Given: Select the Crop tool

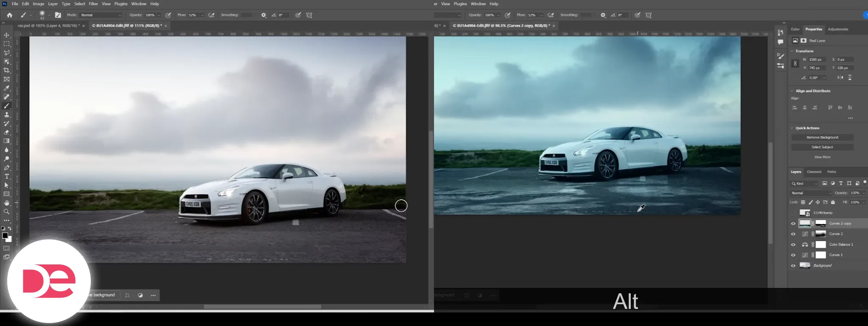Looking at the screenshot, I should click(6, 70).
